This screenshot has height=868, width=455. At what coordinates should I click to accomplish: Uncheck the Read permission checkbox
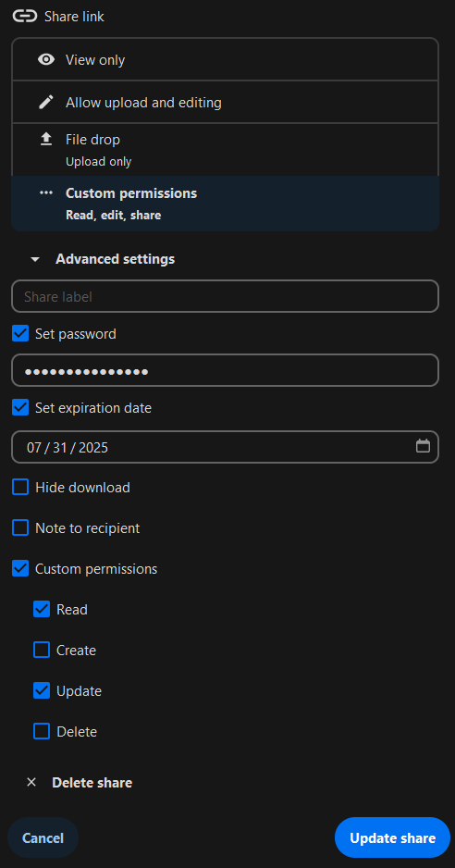click(42, 610)
